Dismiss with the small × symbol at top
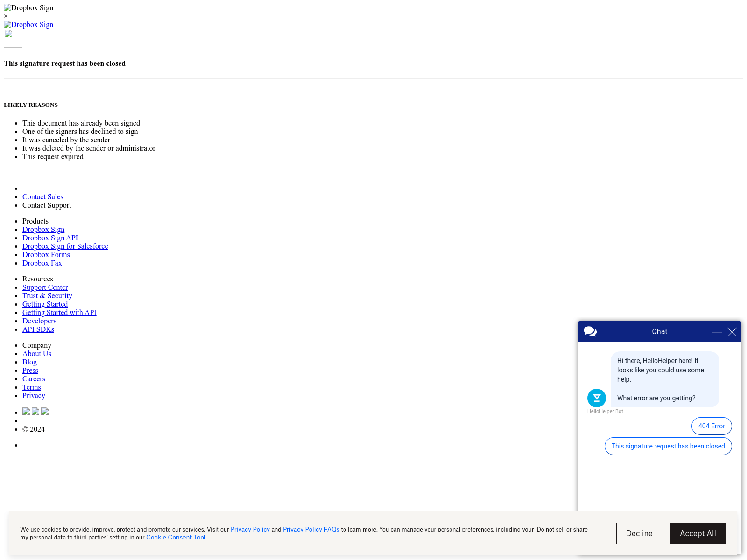This screenshot has height=560, width=747. [6, 16]
